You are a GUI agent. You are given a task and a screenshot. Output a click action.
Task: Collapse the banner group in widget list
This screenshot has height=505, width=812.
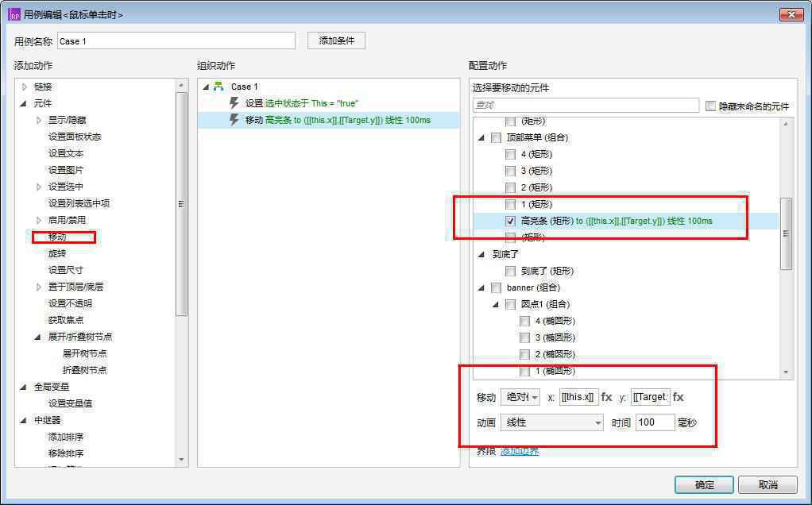click(x=481, y=287)
